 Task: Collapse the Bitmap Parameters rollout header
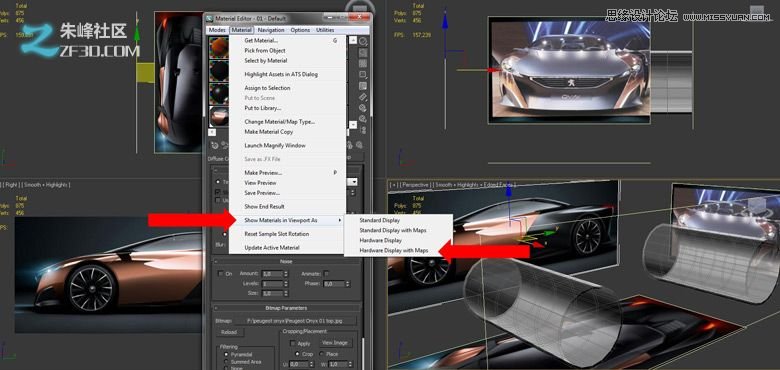(287, 308)
